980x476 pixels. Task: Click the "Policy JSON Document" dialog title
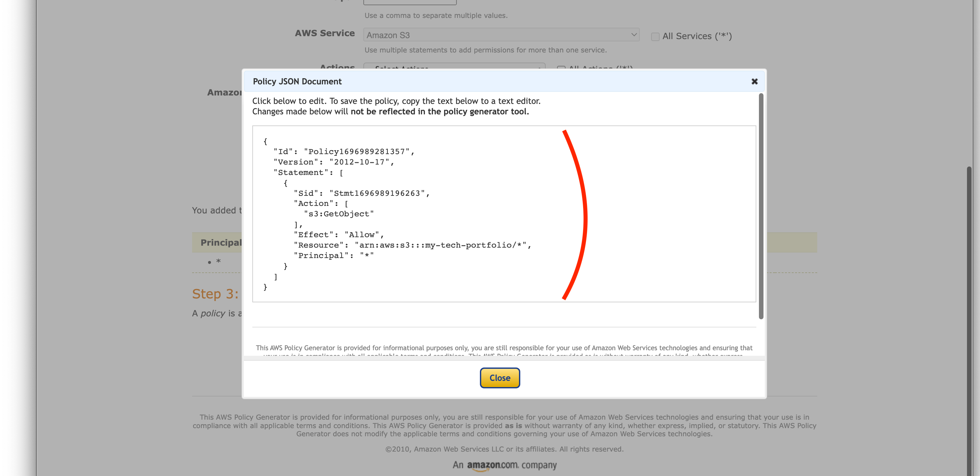[x=297, y=81]
